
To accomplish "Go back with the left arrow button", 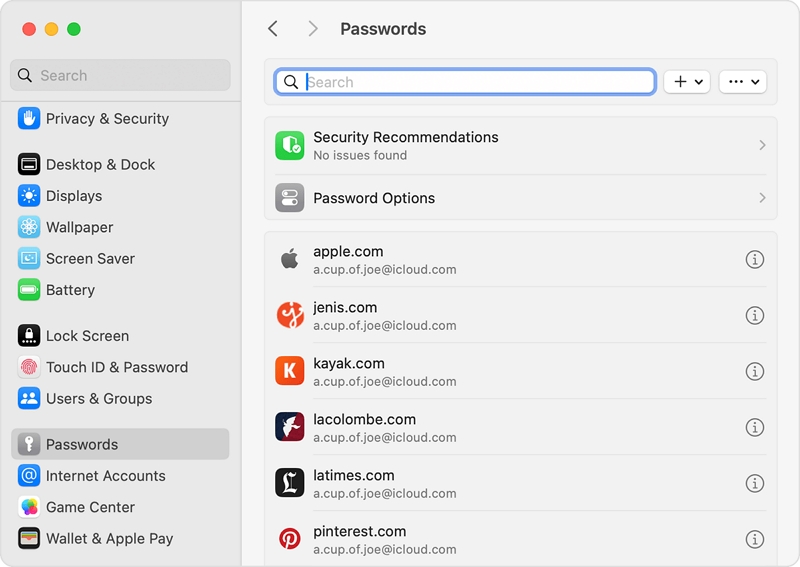I will (x=273, y=29).
